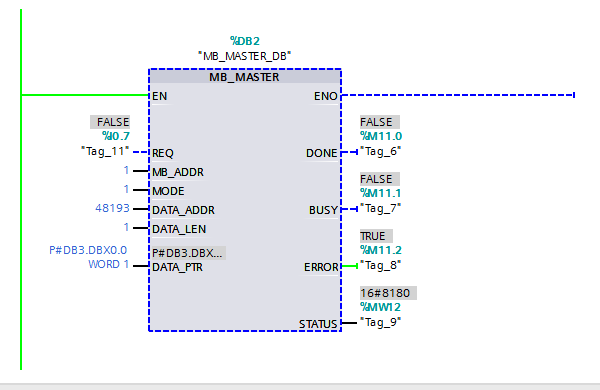Click the "MB_MASTER_DB" instance name
This screenshot has width=600, height=390.
[x=245, y=56]
